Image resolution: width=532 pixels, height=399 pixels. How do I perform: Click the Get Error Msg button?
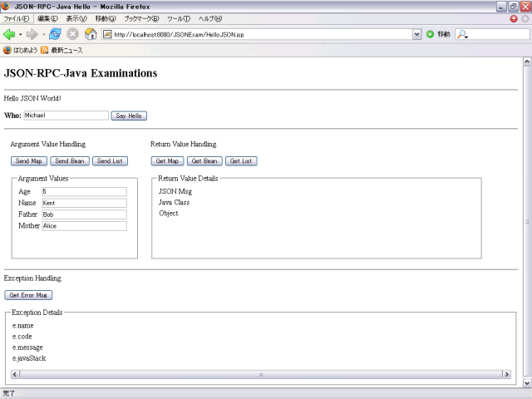(x=29, y=295)
